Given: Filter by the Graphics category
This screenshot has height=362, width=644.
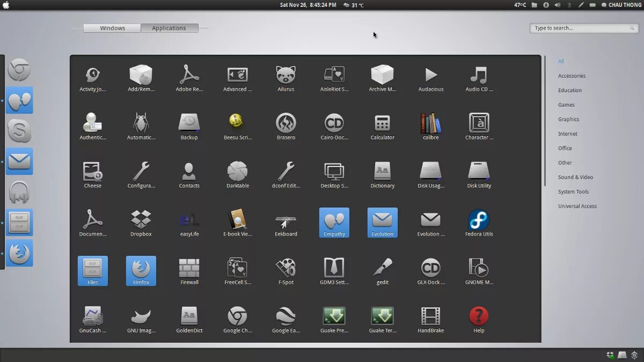Looking at the screenshot, I should tap(568, 119).
